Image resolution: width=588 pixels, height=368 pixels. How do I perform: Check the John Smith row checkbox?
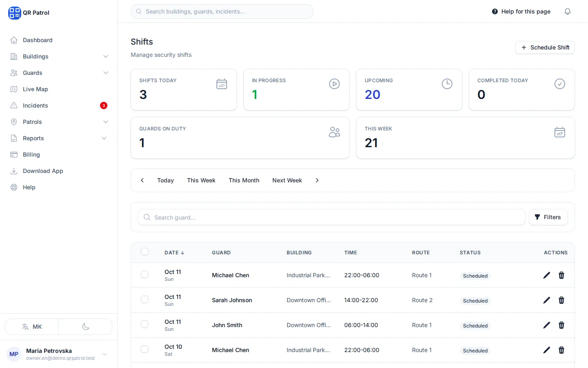145,324
